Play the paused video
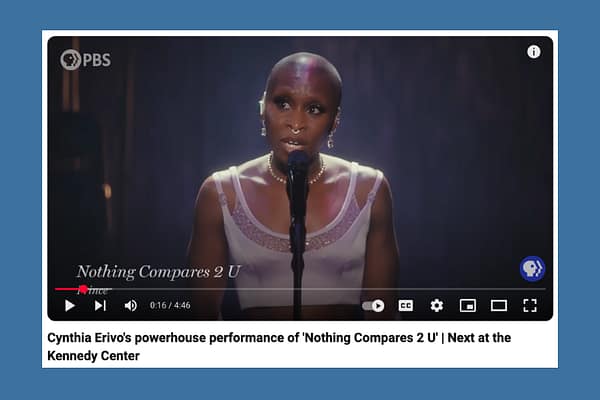 point(70,305)
